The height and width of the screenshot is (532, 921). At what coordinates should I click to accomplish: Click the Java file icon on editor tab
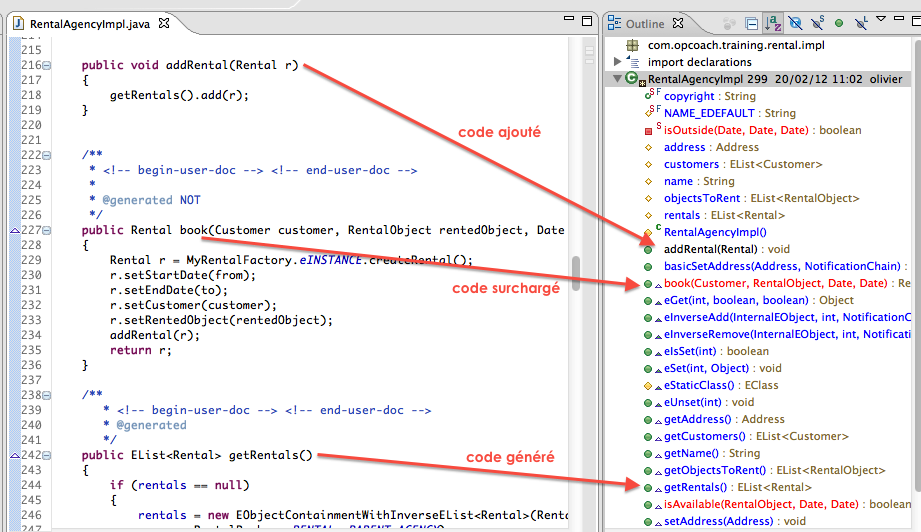click(x=18, y=23)
